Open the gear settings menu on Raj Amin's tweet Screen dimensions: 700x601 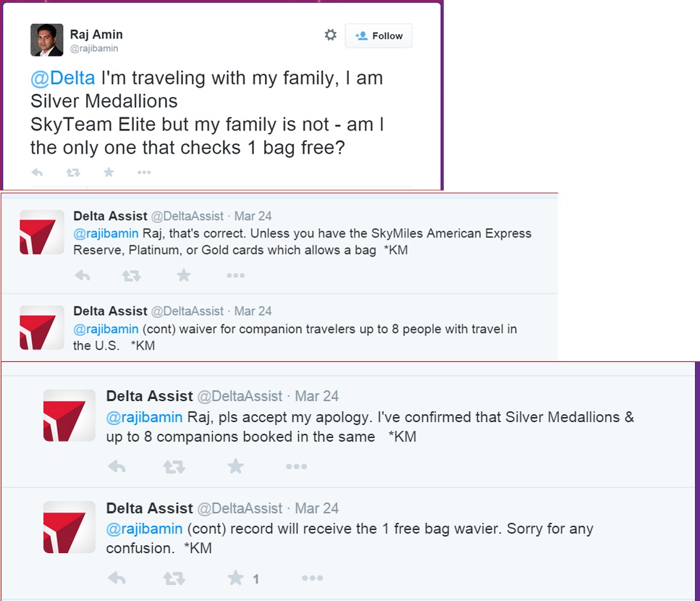330,35
